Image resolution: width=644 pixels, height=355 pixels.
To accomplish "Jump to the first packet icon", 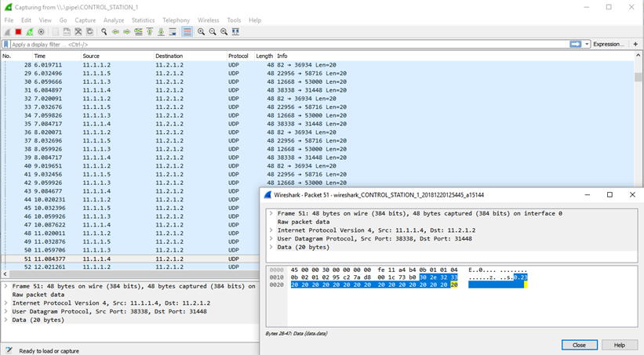I will tap(150, 31).
